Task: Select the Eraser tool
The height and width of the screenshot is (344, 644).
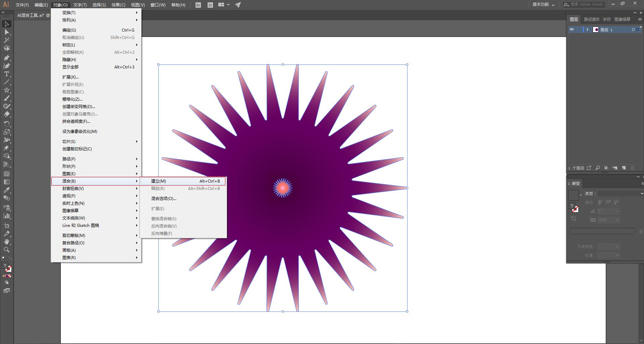Action: click(6, 114)
